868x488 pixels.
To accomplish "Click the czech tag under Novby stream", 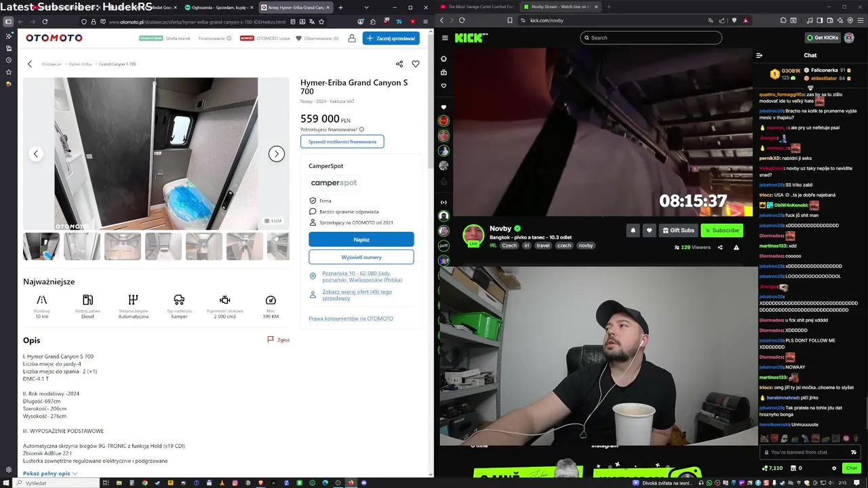I will (x=564, y=245).
